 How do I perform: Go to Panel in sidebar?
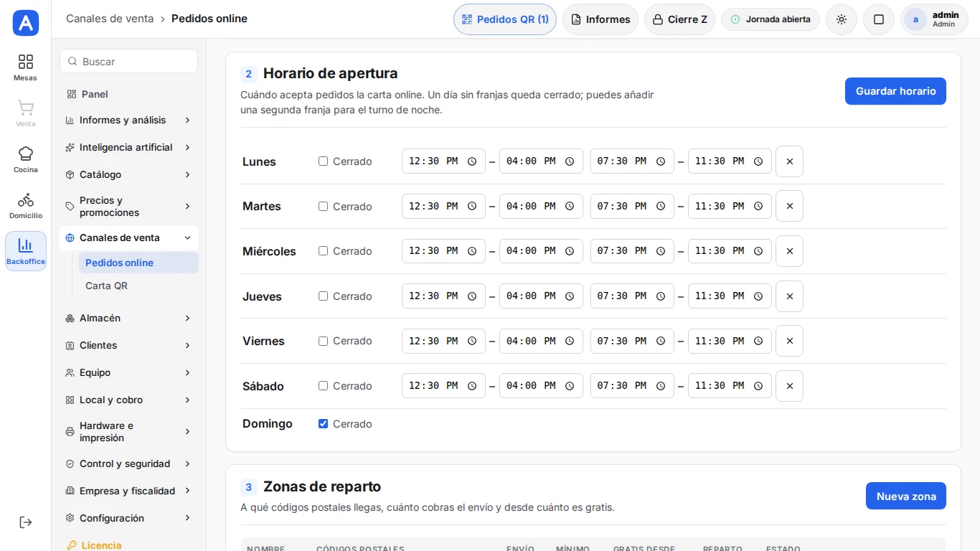129,94
